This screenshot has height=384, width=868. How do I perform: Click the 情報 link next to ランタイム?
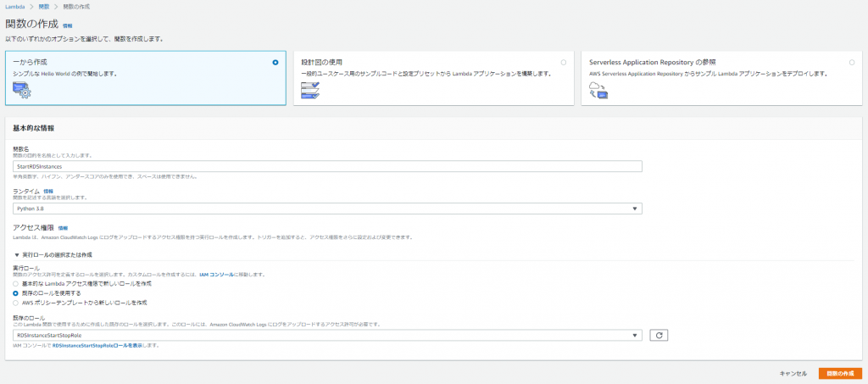click(x=48, y=191)
